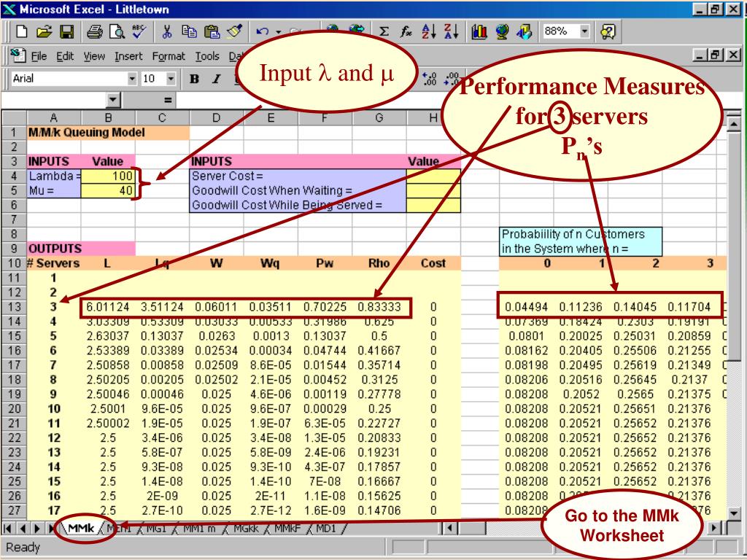The height and width of the screenshot is (560, 747).
Task: Open Print Preview from the toolbar
Action: pyautogui.click(x=117, y=32)
